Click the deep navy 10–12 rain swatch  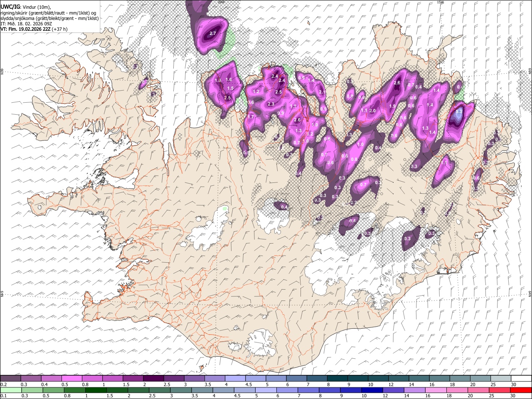coord(372,390)
